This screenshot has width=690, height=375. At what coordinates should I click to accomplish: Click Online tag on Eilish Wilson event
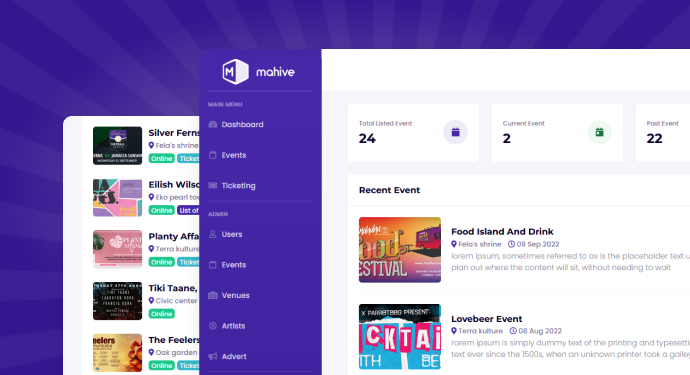click(161, 210)
